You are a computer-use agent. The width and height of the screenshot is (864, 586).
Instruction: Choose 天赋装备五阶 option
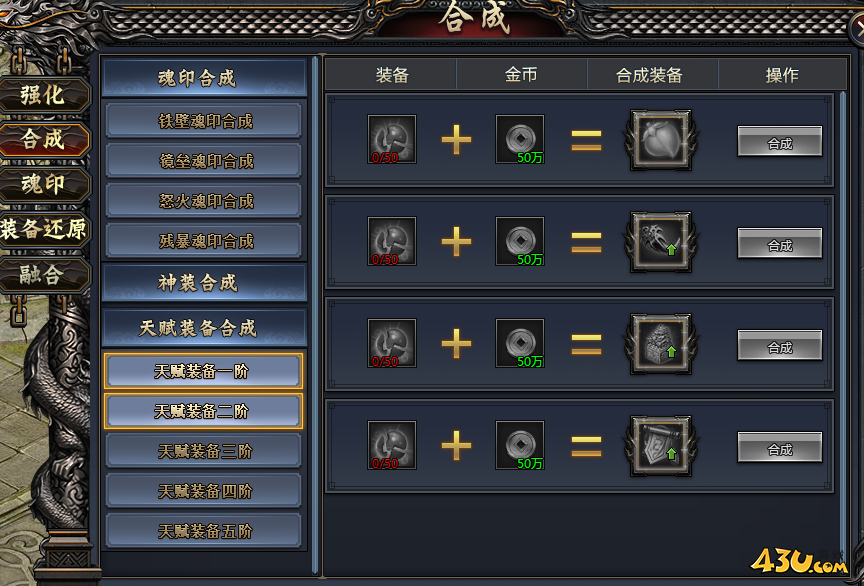tap(204, 531)
